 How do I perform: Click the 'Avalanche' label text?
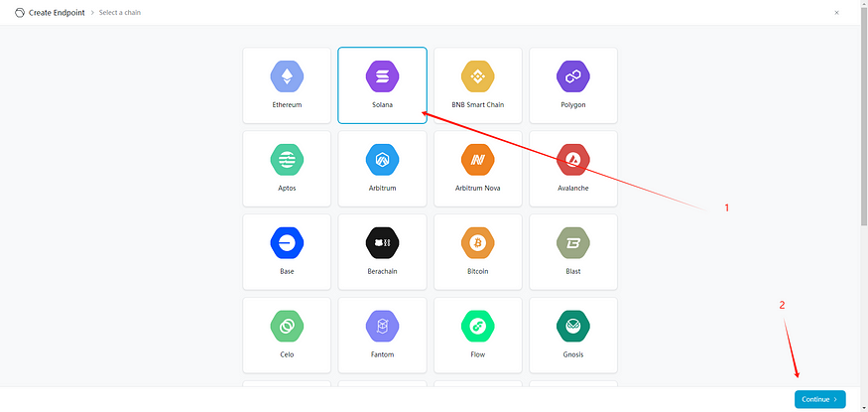(573, 189)
